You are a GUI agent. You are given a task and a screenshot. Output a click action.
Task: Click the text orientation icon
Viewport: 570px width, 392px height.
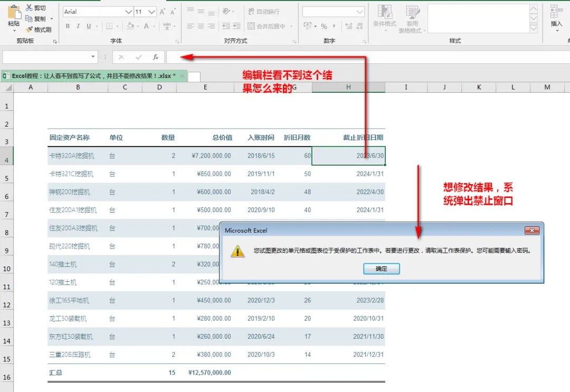[226, 11]
